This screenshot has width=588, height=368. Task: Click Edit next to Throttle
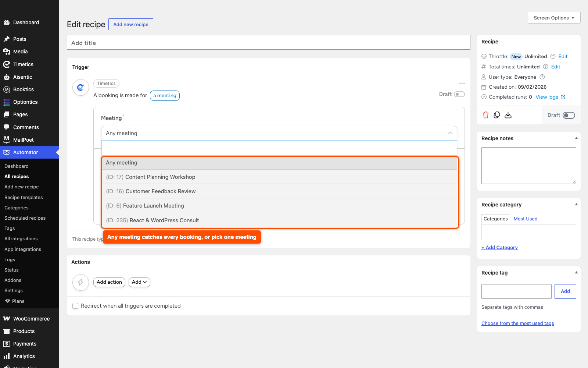(x=563, y=56)
